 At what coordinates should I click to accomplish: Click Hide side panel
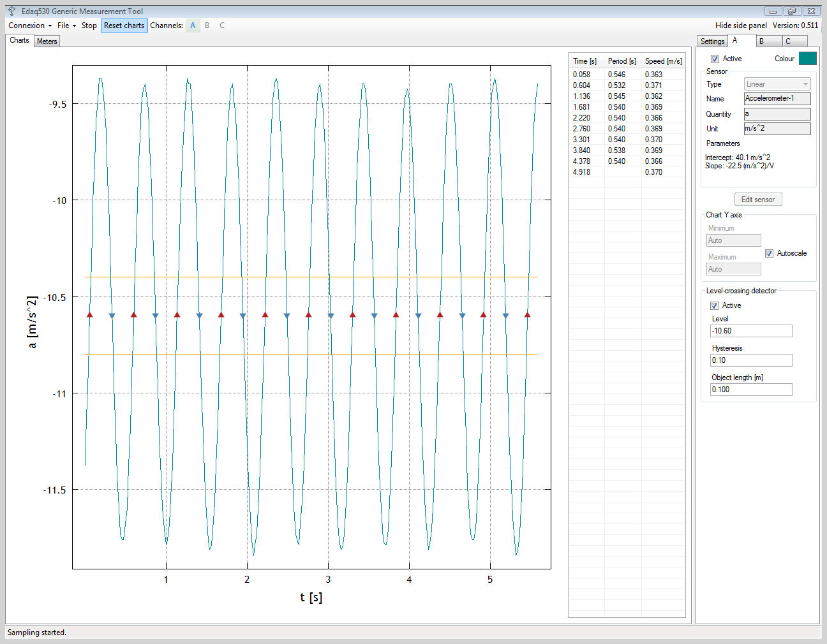(741, 26)
